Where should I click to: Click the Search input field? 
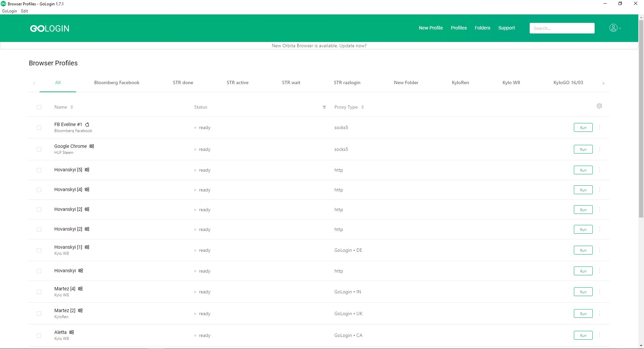[x=562, y=28]
